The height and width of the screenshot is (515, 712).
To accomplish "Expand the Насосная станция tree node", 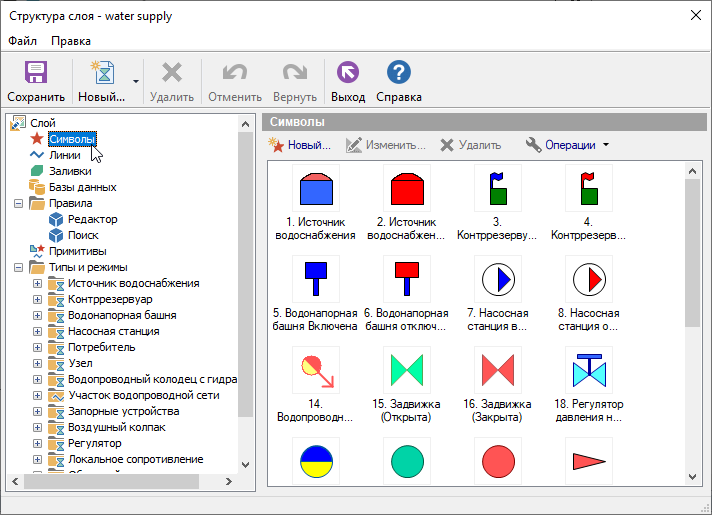I will point(38,331).
